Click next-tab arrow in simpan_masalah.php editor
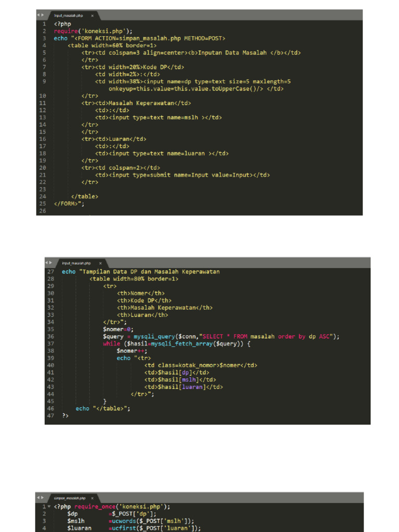This screenshot has height=532, width=399. pyautogui.click(x=43, y=497)
